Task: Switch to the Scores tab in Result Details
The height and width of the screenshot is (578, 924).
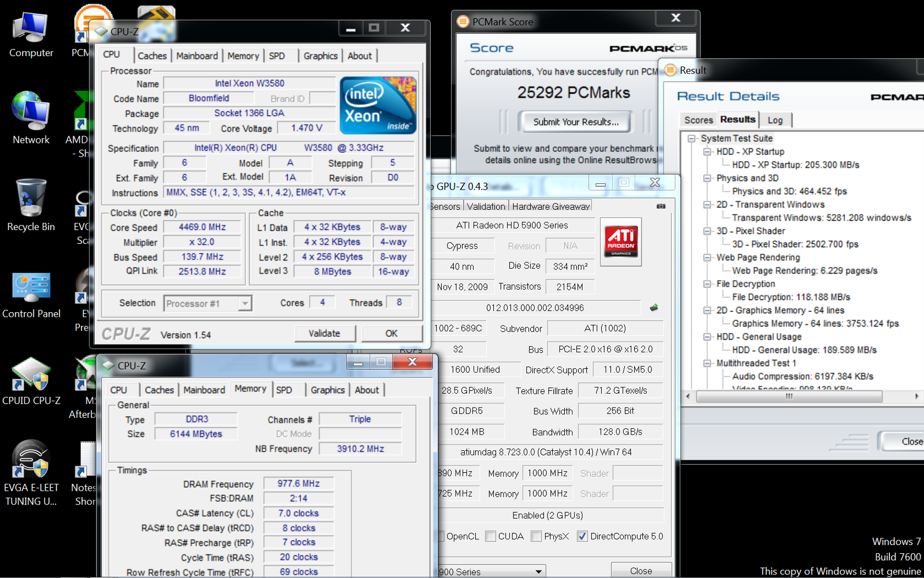Action: coord(699,120)
